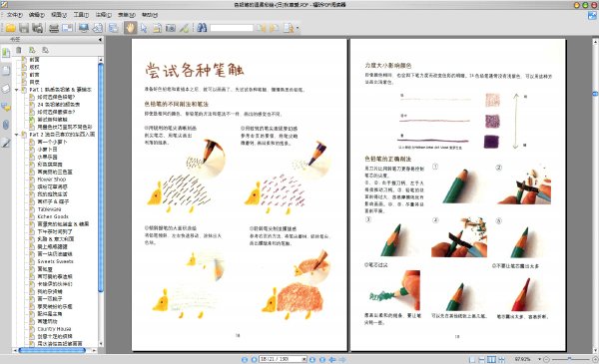Select the arrow Select tool
Viewport: 599px width, 364px height.
point(144,28)
